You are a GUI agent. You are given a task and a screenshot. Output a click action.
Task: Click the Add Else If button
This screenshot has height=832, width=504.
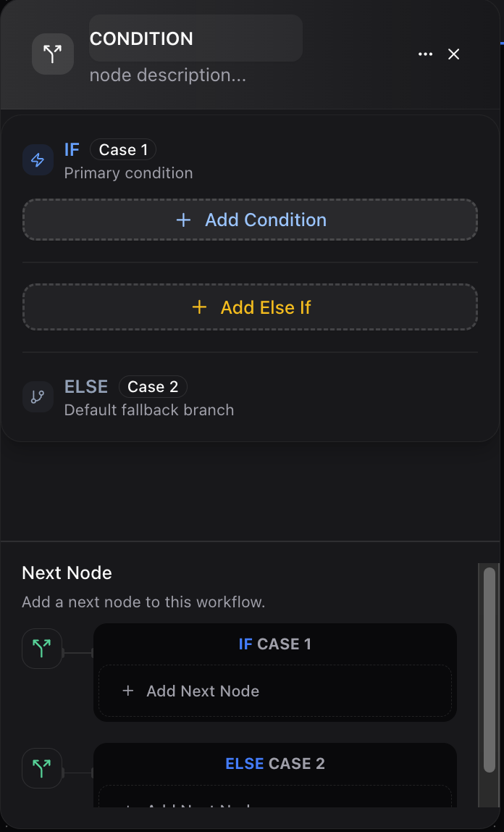pyautogui.click(x=250, y=307)
